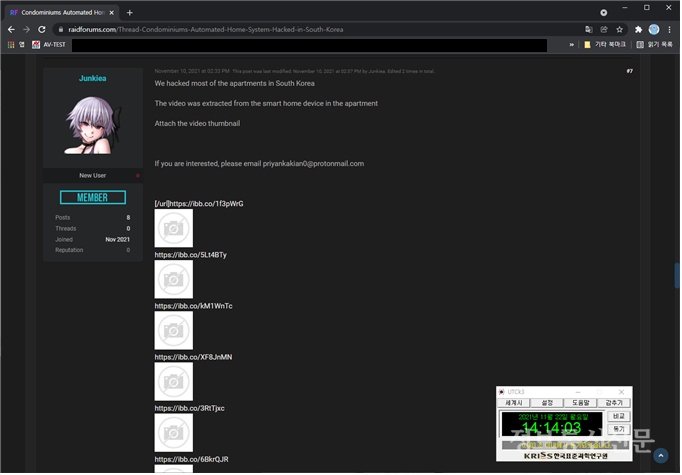The image size is (682, 475).
Task: Reload the page with the refresh icon
Action: coord(43,30)
